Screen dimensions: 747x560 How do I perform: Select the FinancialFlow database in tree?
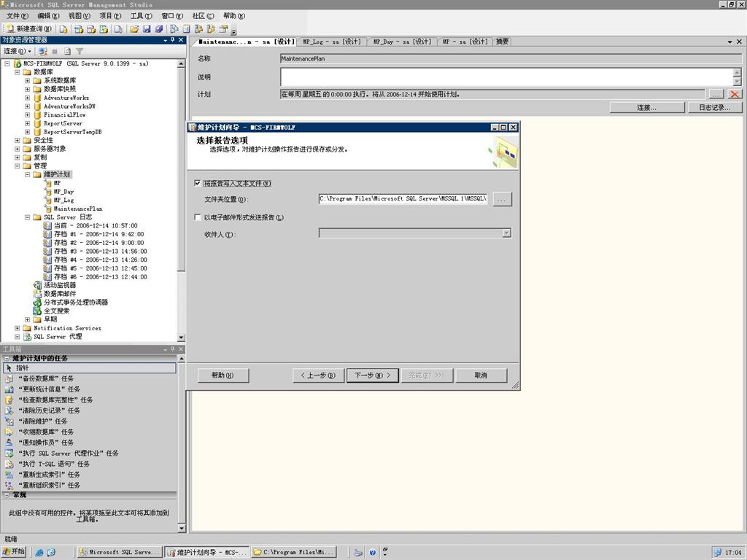pyautogui.click(x=65, y=114)
